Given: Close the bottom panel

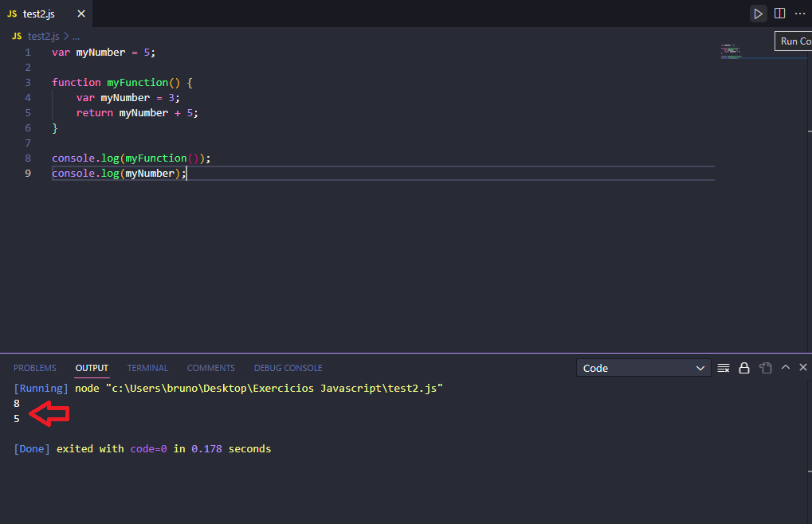Looking at the screenshot, I should click(803, 367).
